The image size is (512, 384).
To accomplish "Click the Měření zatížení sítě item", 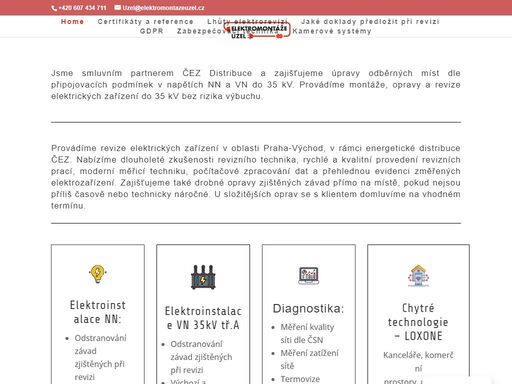I will pos(310,359).
